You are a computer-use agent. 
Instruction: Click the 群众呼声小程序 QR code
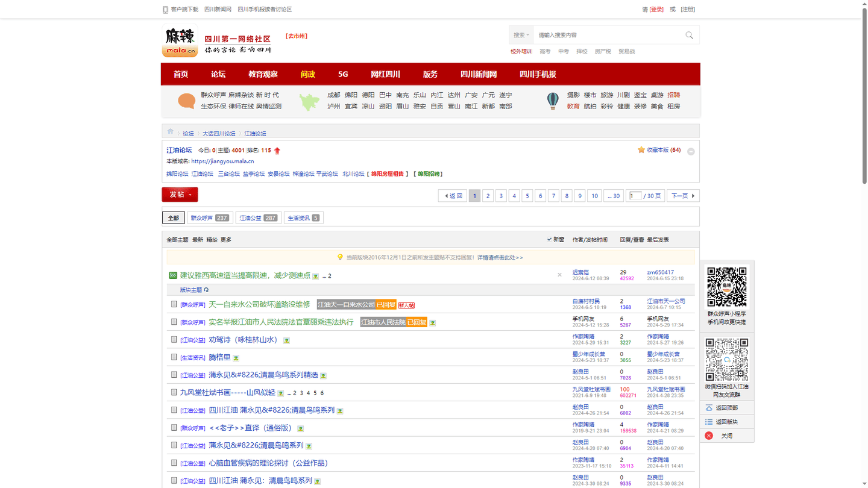pyautogui.click(x=726, y=287)
